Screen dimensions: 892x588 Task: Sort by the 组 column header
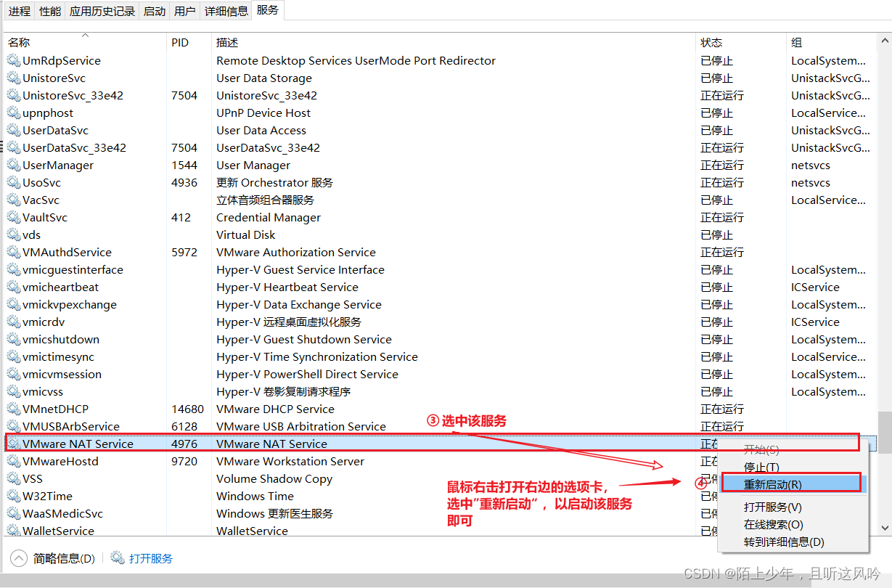(831, 42)
